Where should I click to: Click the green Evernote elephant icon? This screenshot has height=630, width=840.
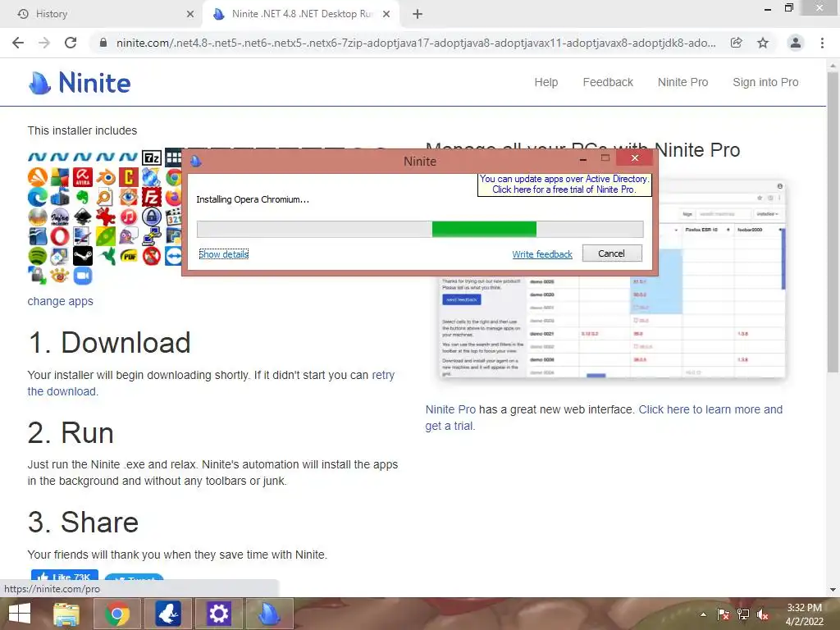tap(83, 197)
